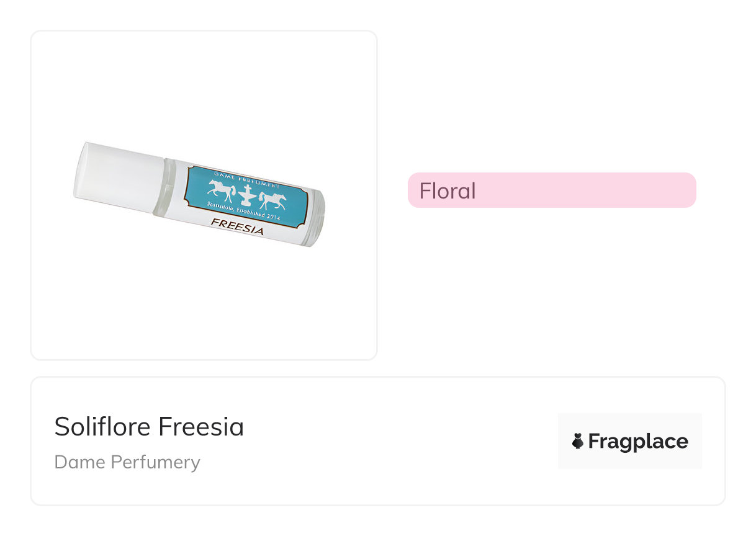Click the right horse on the bottle label
The height and width of the screenshot is (536, 756).
272,200
